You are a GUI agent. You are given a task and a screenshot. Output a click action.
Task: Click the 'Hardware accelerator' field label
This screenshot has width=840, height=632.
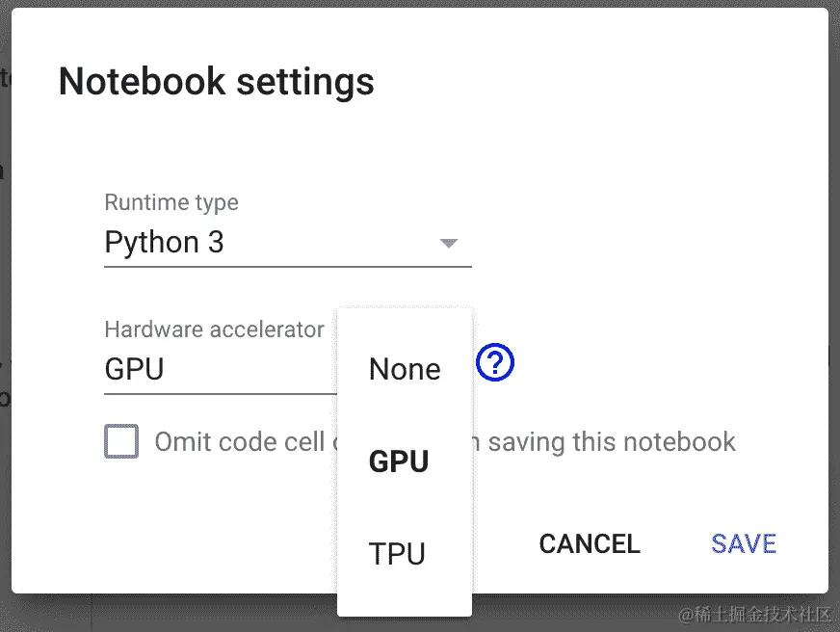(214, 329)
